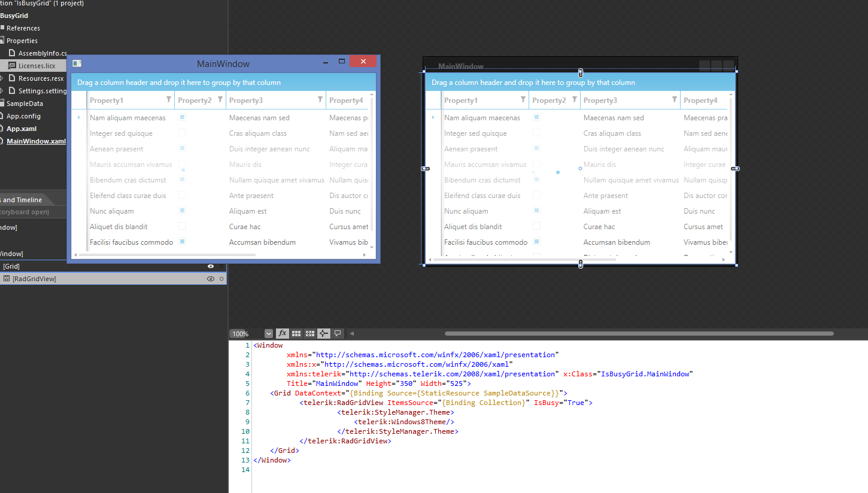Click 'Maecenas nam sed' cell in running window
868x493 pixels.
point(259,118)
